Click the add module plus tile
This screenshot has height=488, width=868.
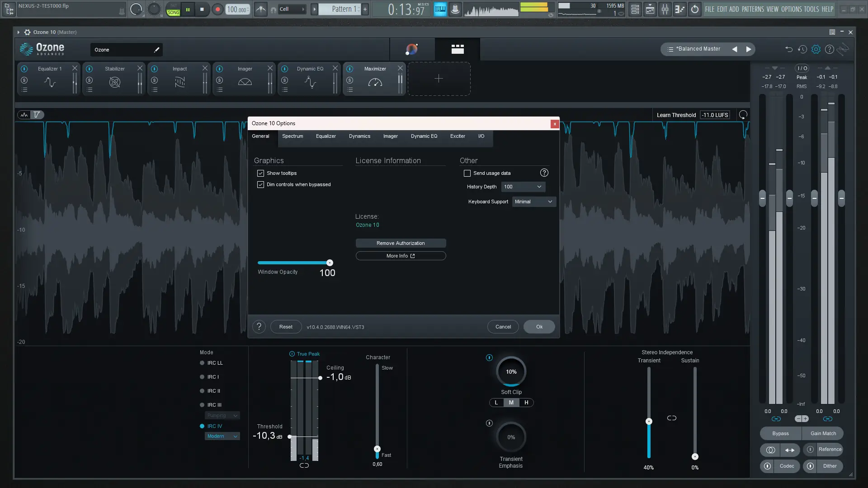[439, 79]
